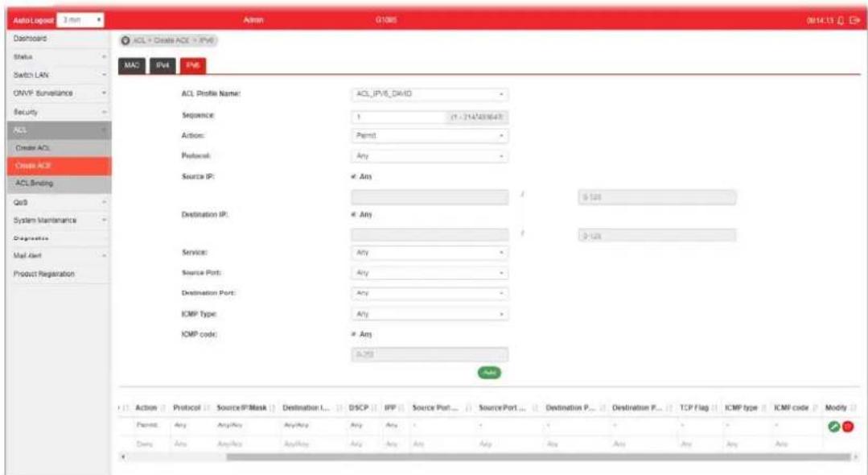Click the Deny cell in second table row
The width and height of the screenshot is (868, 475).
point(144,444)
